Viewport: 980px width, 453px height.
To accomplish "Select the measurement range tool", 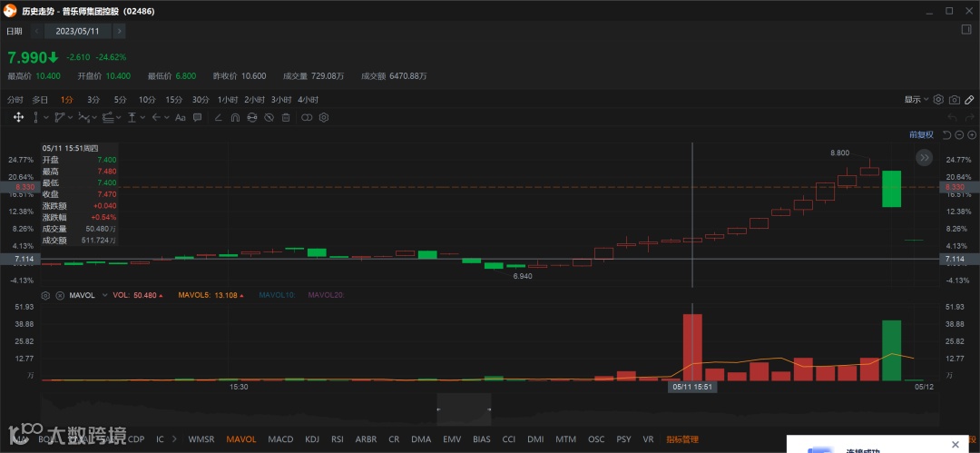I will pos(132,117).
